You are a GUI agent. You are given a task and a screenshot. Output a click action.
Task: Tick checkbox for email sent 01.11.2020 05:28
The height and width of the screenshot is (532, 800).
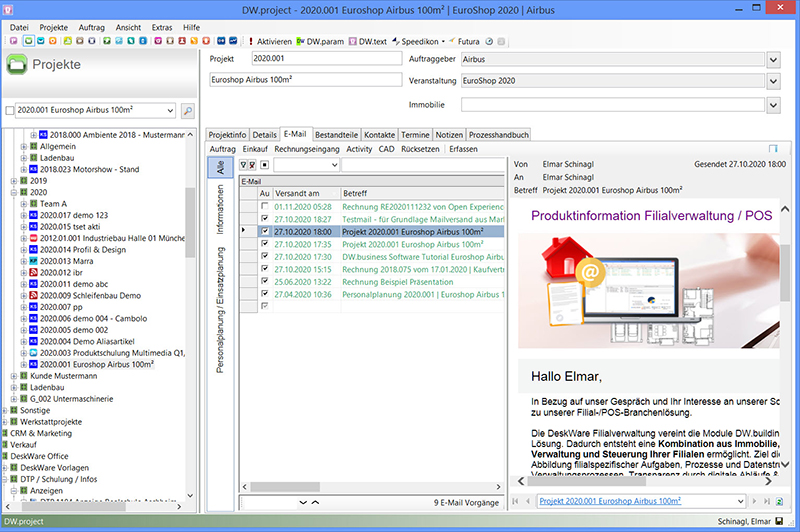pyautogui.click(x=264, y=207)
